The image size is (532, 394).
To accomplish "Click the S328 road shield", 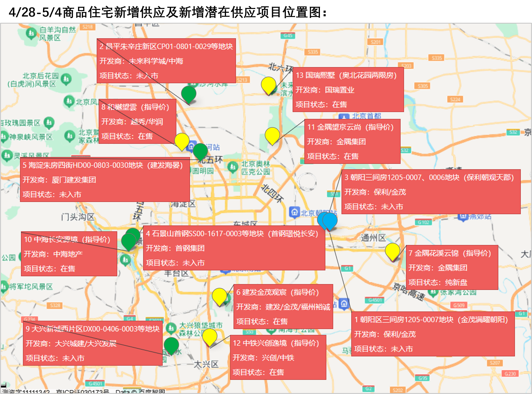I will [x=55, y=305].
